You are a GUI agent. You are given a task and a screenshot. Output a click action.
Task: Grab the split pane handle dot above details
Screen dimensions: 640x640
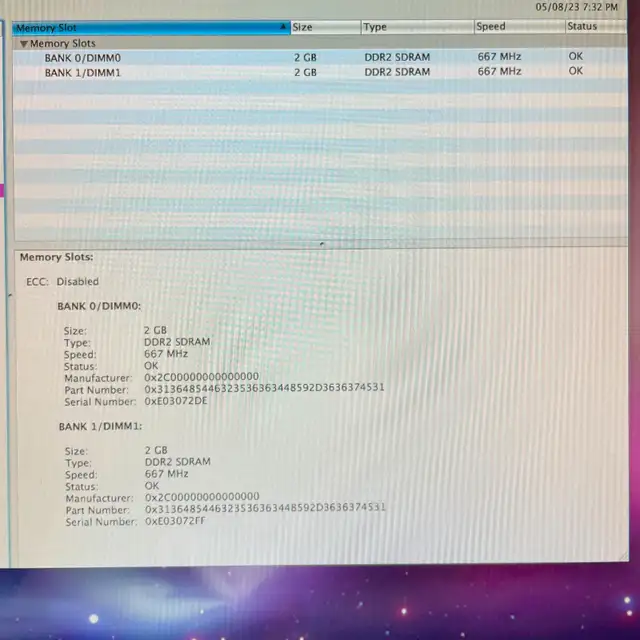(322, 244)
